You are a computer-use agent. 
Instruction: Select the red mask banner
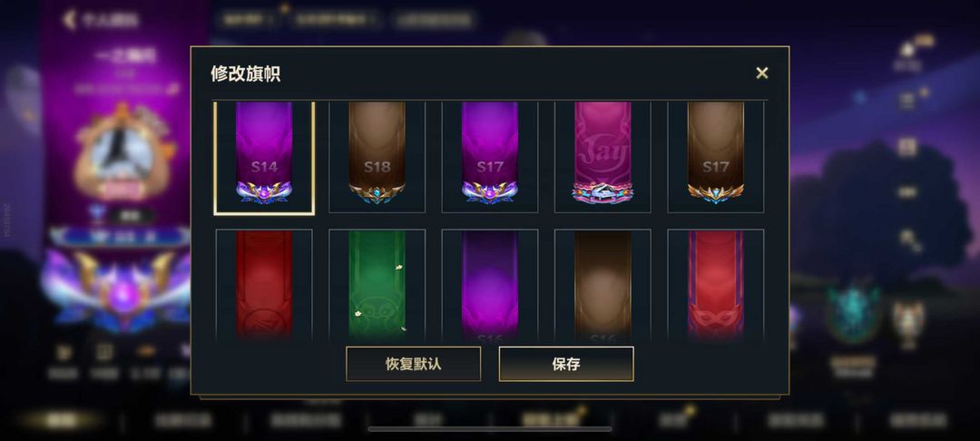tap(716, 286)
